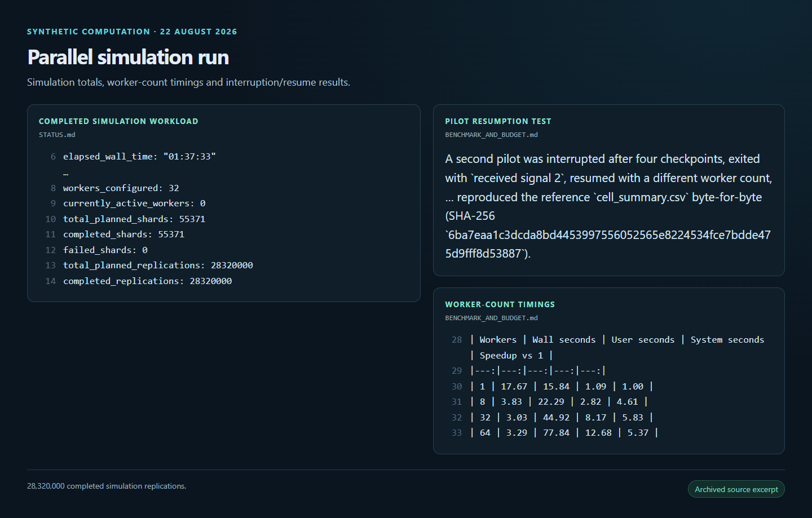Click user seconds value "44.92"

point(556,418)
